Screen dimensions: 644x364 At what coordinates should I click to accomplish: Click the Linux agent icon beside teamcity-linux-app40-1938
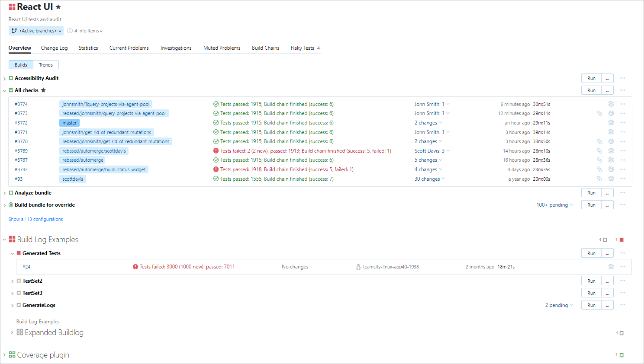[358, 267]
